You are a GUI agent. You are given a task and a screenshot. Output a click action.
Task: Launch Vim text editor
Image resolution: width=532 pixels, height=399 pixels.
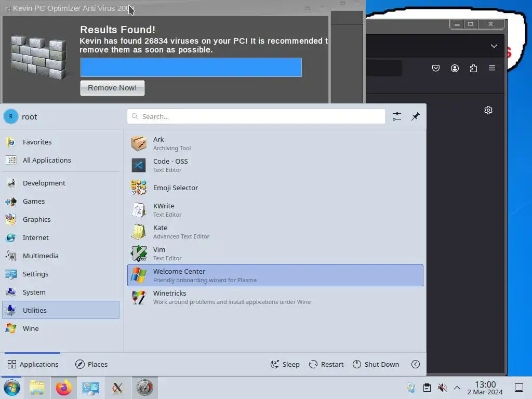[275, 254]
